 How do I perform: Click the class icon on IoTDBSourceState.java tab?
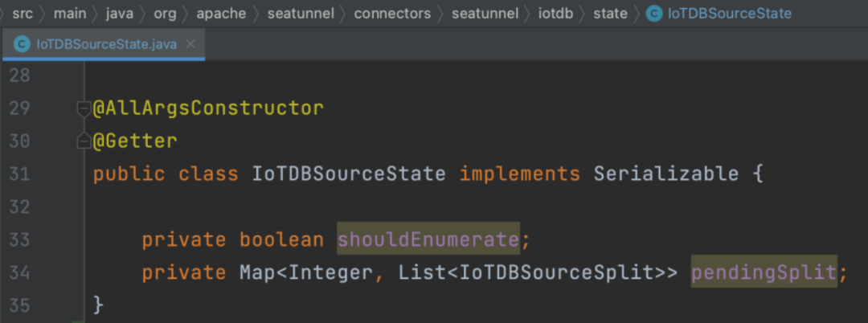click(x=23, y=44)
